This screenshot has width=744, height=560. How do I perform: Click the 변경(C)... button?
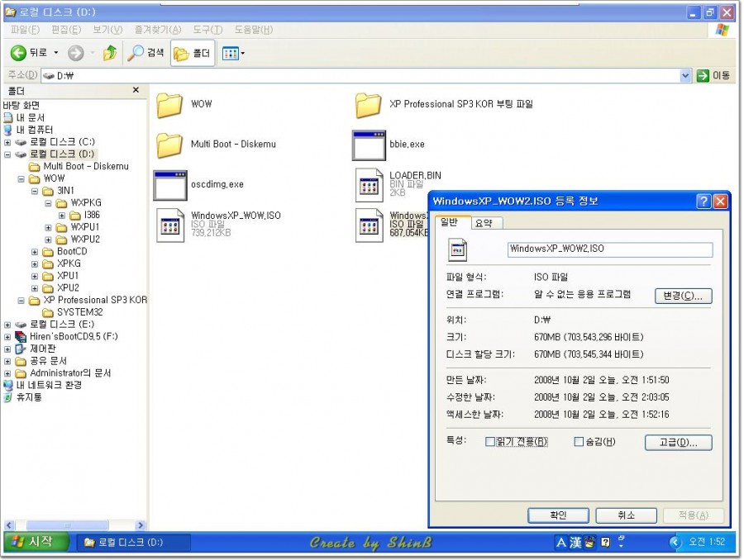pyautogui.click(x=684, y=296)
